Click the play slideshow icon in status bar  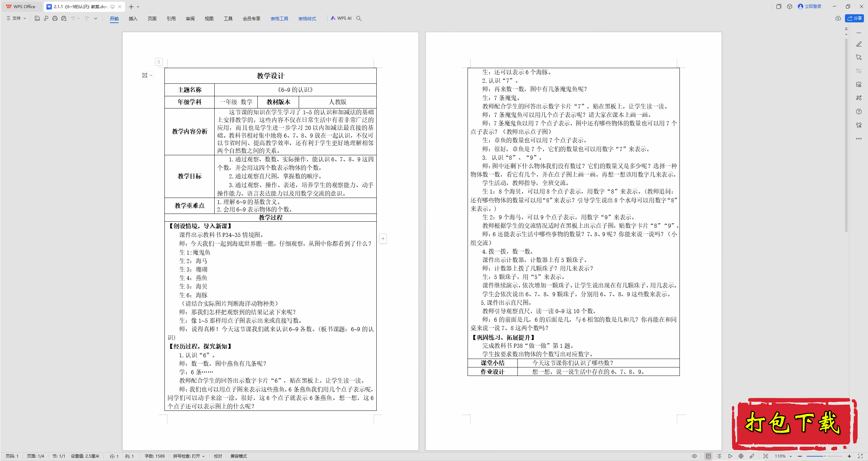click(730, 456)
